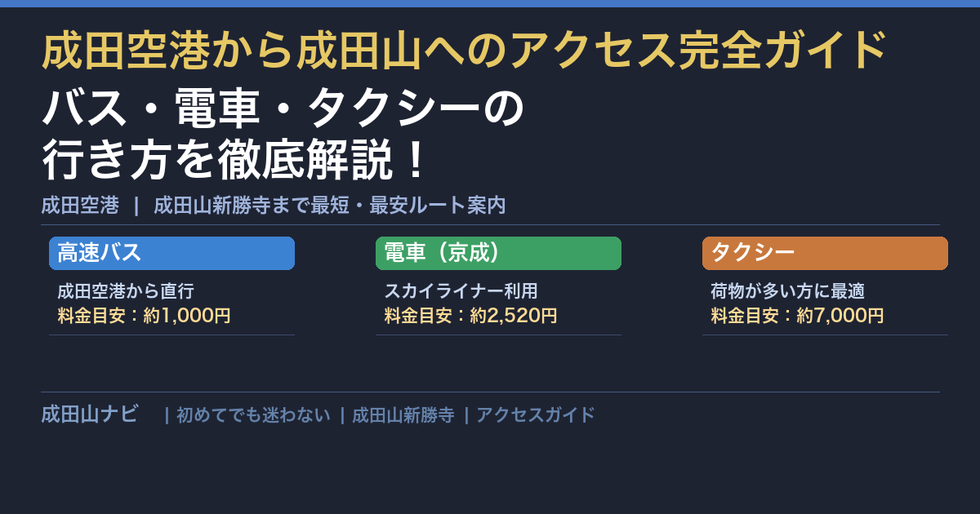The width and height of the screenshot is (980, 514).
Task: Click 成田山新勝寺まで最短・最安ルート案内 subtitle
Action: (x=330, y=206)
